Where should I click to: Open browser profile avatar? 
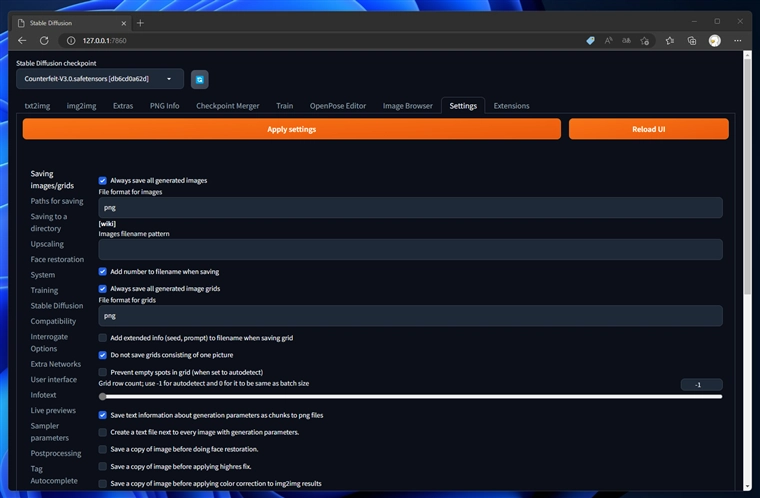(714, 41)
